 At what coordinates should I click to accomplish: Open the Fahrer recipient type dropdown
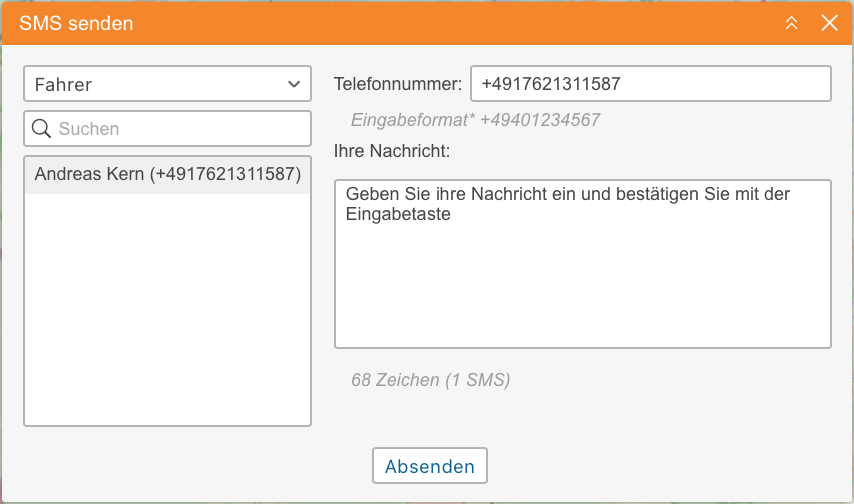[167, 85]
